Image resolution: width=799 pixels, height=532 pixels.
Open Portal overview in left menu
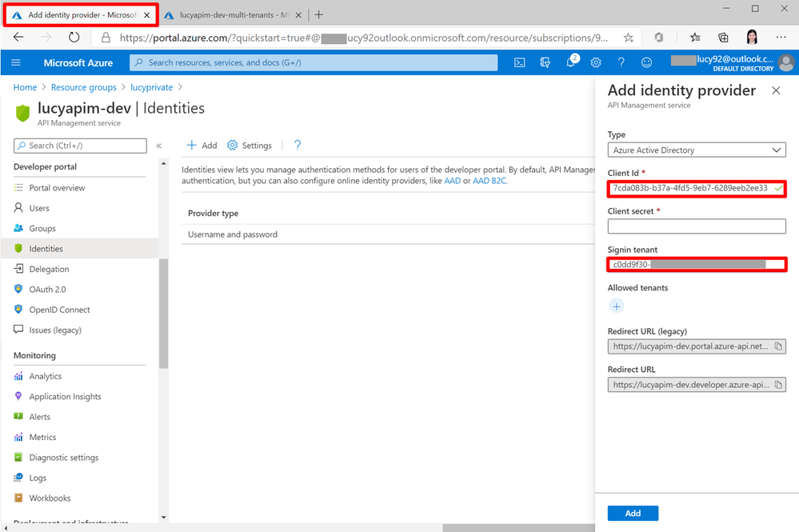57,187
